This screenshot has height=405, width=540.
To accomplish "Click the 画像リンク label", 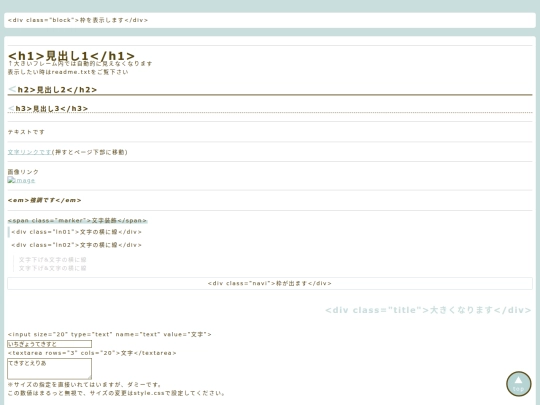I will pyautogui.click(x=23, y=172).
